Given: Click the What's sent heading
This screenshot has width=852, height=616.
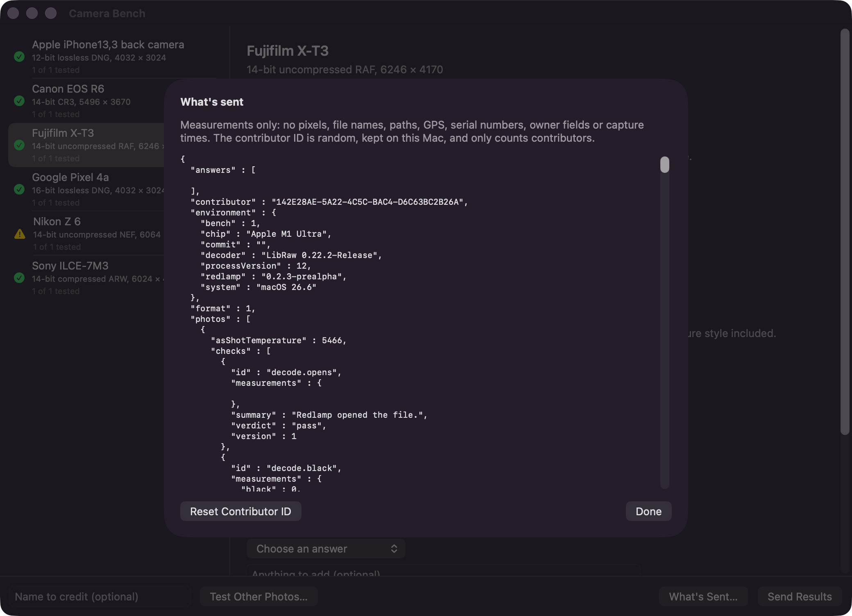Looking at the screenshot, I should tap(212, 102).
